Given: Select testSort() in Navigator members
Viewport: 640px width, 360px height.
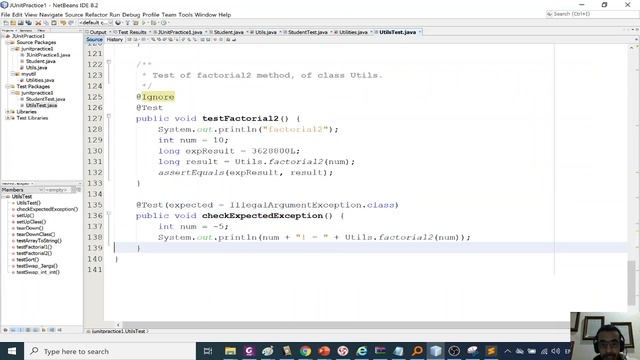Looking at the screenshot, I should click(x=27, y=260).
